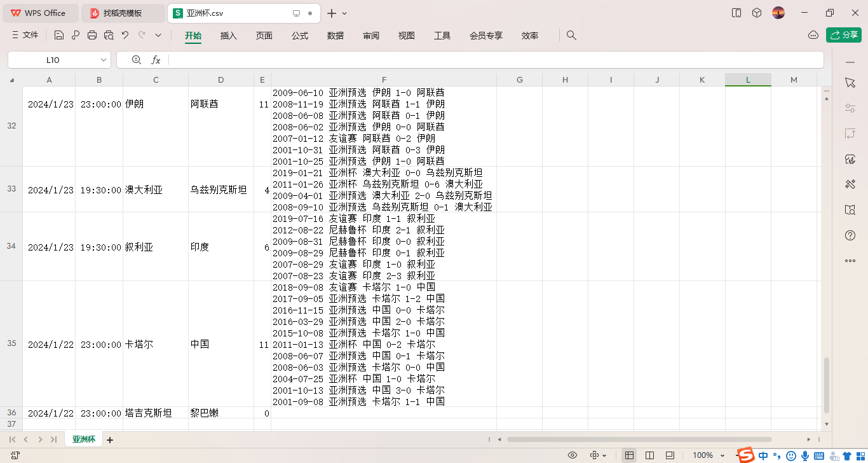This screenshot has height=463, width=868.
Task: Toggle the status bar macro icon at left
Action: click(15, 455)
